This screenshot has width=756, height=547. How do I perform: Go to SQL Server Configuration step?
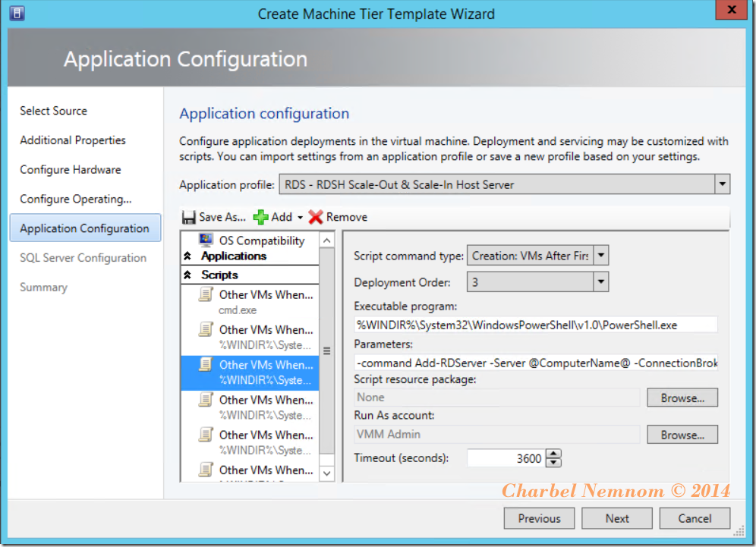pyautogui.click(x=83, y=258)
